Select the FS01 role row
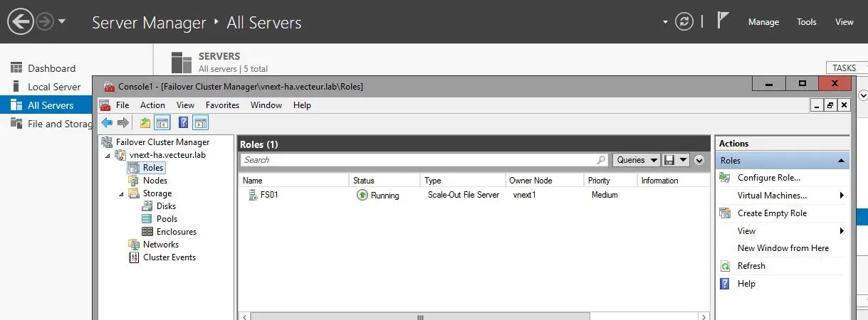 (x=474, y=195)
